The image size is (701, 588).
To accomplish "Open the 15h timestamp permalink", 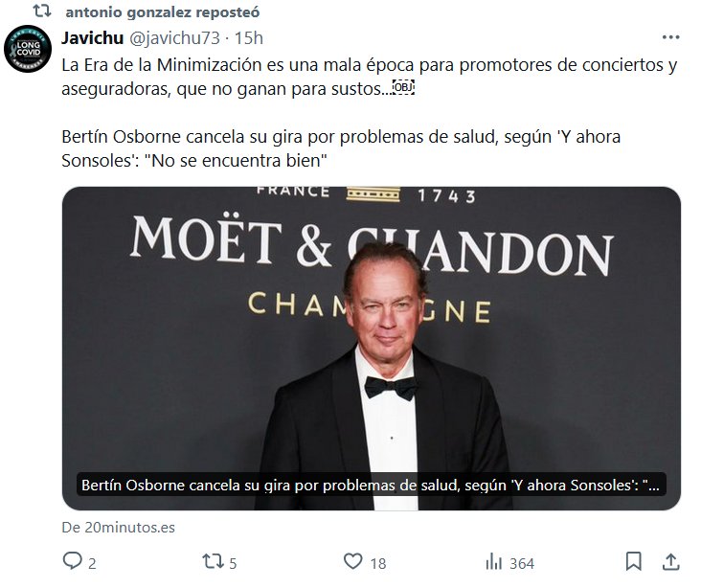I will (249, 38).
